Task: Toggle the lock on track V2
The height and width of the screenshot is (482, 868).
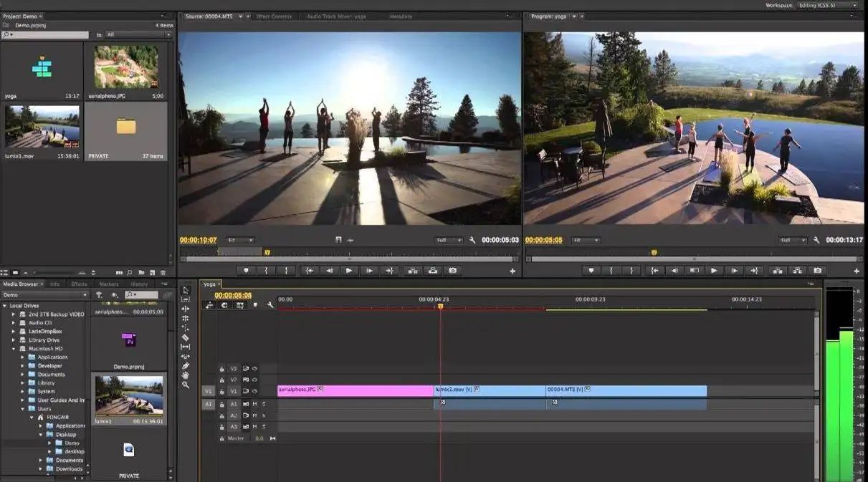Action: click(222, 380)
